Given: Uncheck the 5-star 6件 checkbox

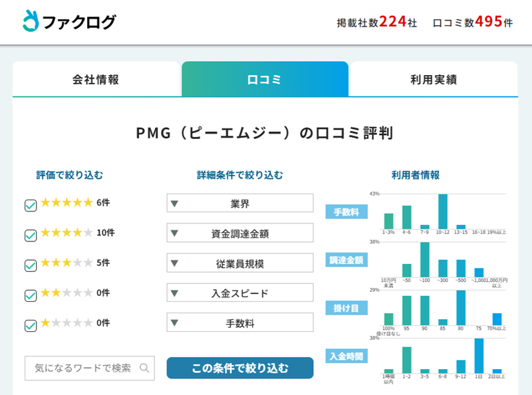Looking at the screenshot, I should (30, 205).
